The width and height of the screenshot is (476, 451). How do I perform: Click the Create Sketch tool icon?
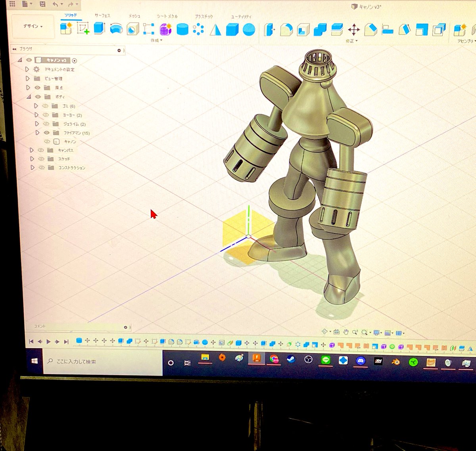pos(83,29)
